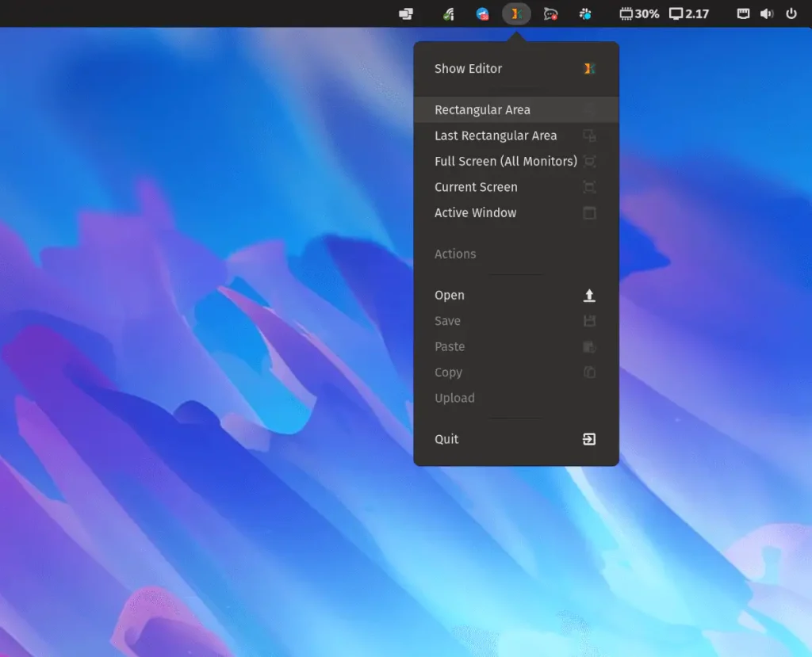This screenshot has height=657, width=812.
Task: Select Rectangular Area from the menu
Action: (481, 109)
